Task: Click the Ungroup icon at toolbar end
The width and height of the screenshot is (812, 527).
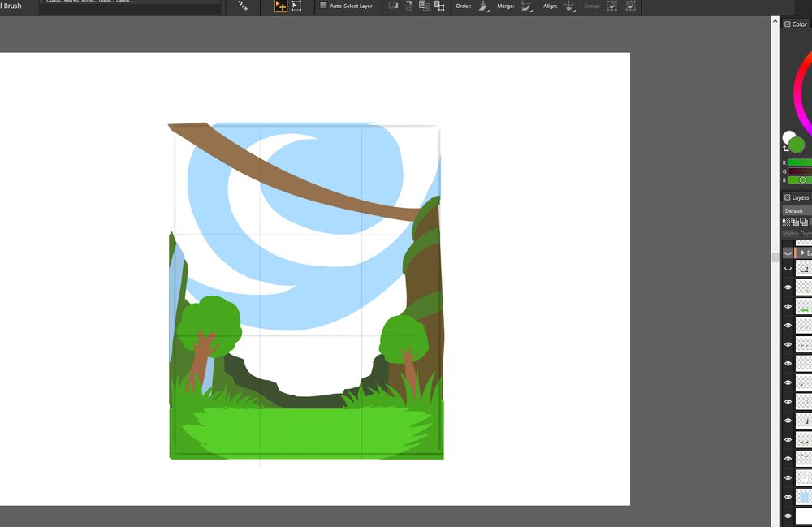Action: (631, 6)
